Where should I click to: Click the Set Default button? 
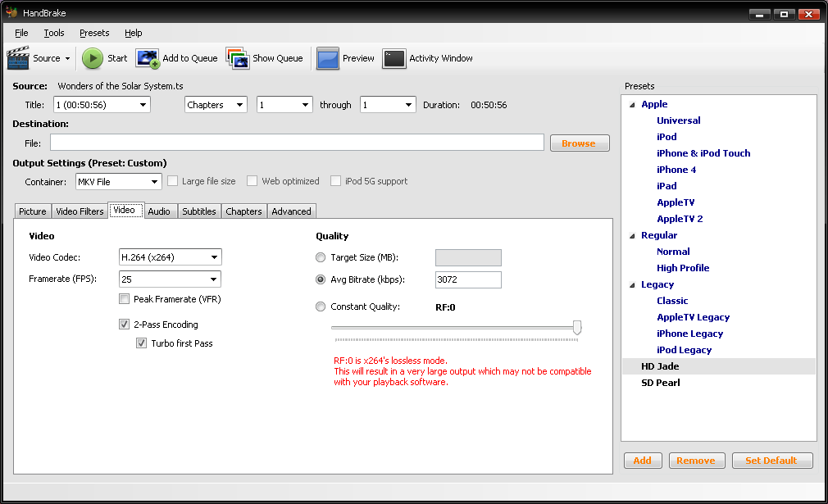[x=771, y=461]
